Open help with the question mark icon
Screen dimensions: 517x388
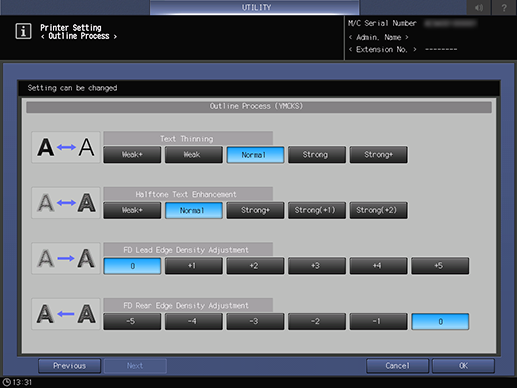tap(504, 7)
